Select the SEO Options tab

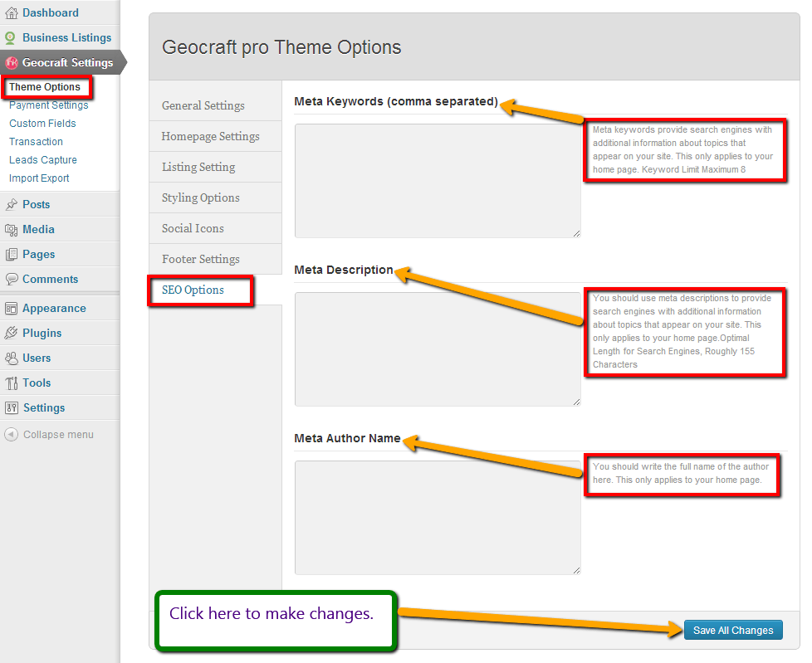click(215, 290)
